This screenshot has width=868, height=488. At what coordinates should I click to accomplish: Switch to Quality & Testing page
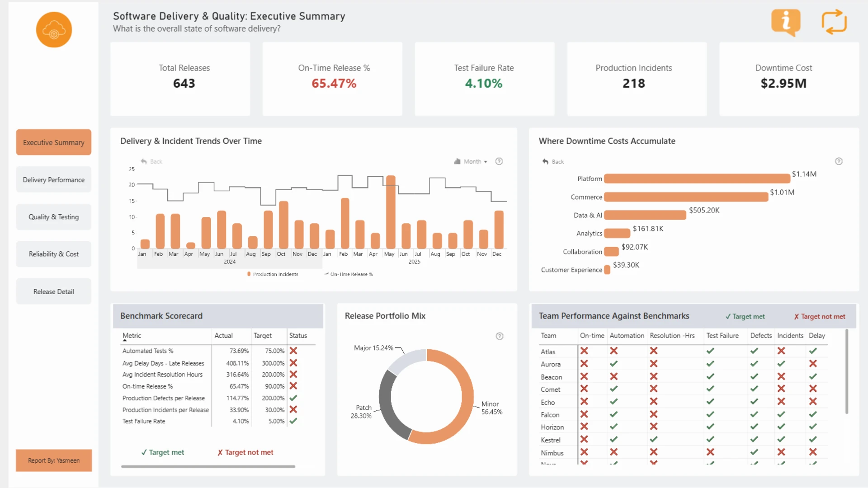[x=54, y=217]
